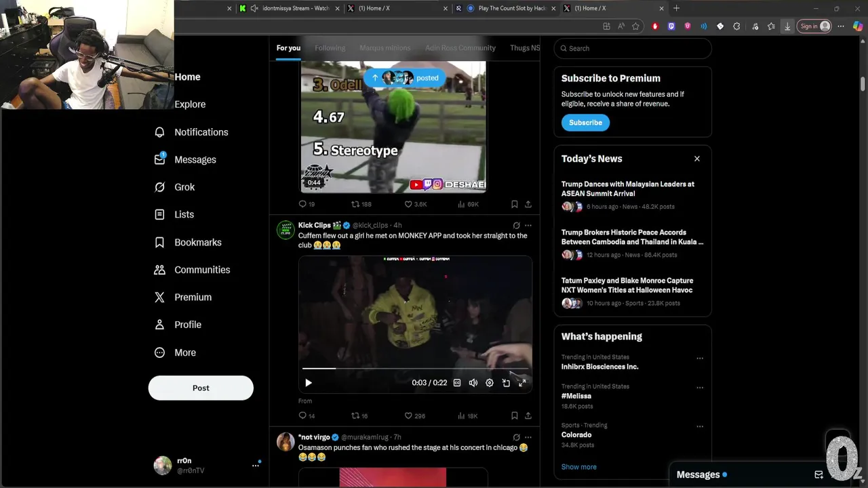Screen dimensions: 868x488
Task: Click the Subscribe button for Premium
Action: 585,123
